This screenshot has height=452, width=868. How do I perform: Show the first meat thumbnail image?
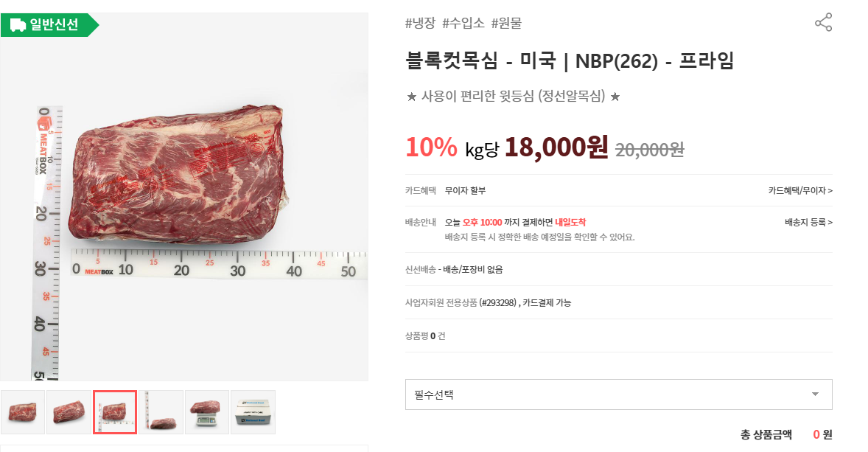pos(23,412)
